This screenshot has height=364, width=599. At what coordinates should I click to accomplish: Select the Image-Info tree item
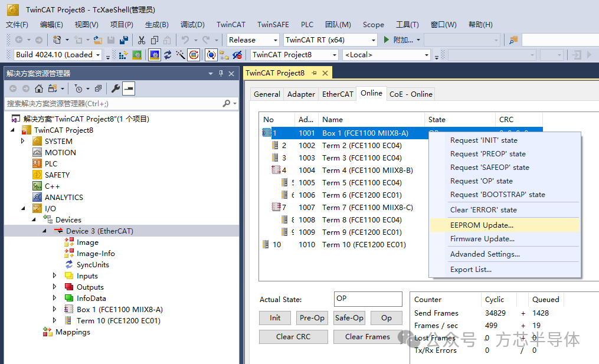(x=96, y=253)
